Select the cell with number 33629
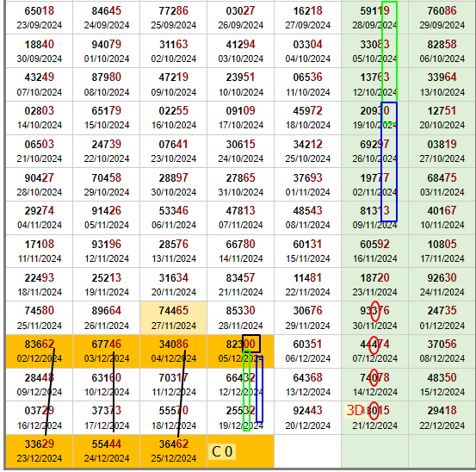This screenshot has height=472, width=476. (x=39, y=451)
